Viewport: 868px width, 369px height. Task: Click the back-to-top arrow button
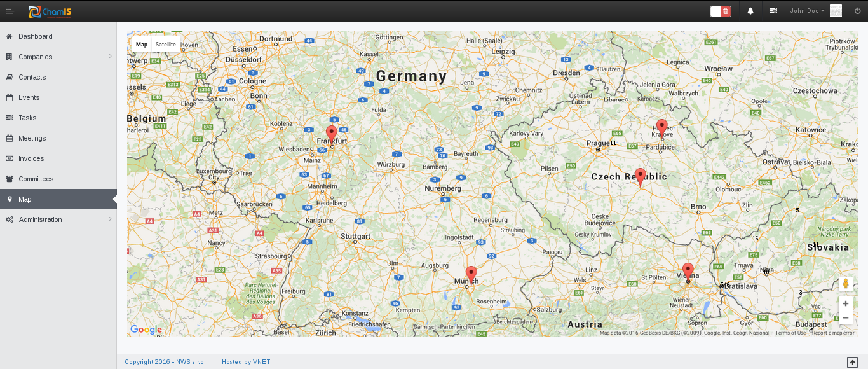(x=852, y=362)
